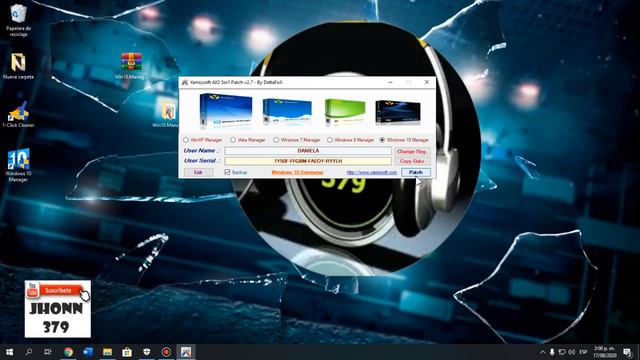Click the large blue product box image
Viewport: 640px width, 360px height.
pos(226,111)
